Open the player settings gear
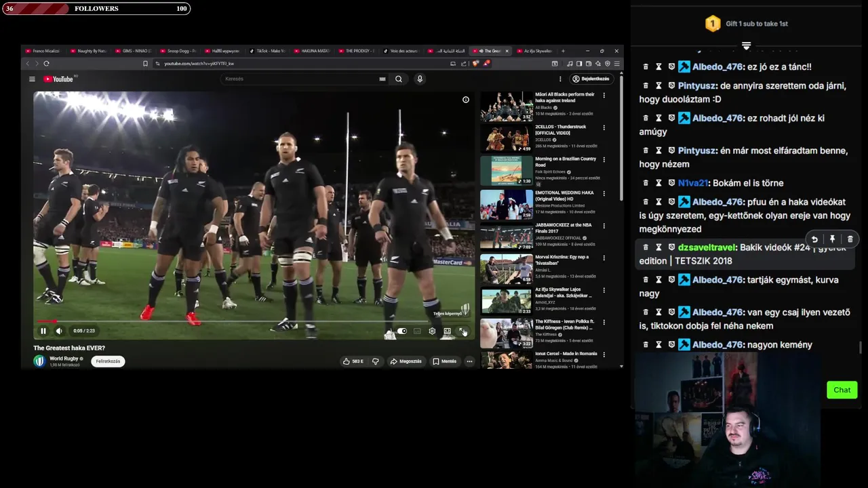Viewport: 868px width, 488px height. 432,331
